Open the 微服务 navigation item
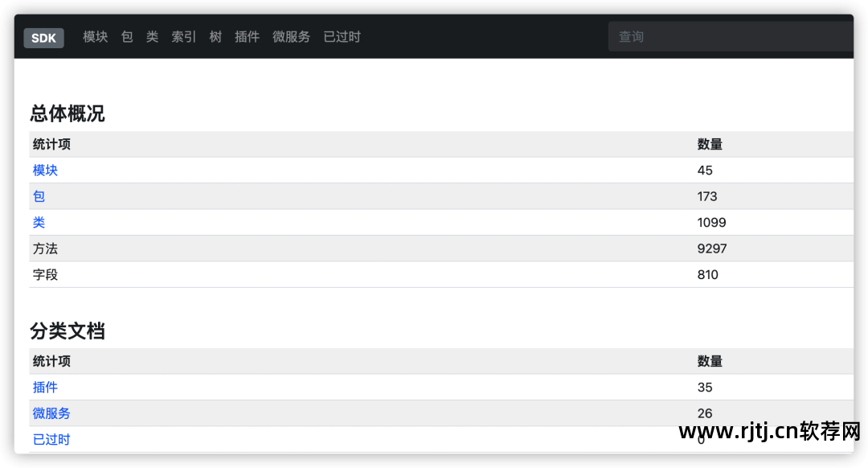The width and height of the screenshot is (868, 468). [x=291, y=36]
